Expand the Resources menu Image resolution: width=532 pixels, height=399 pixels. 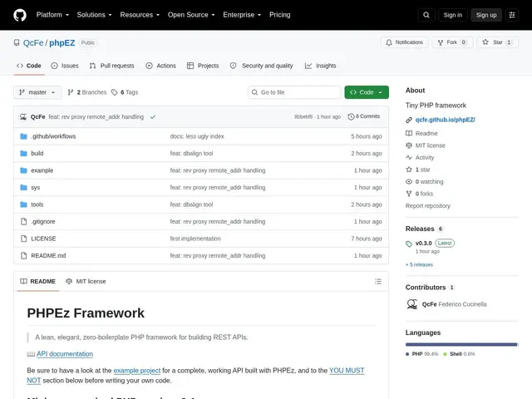[x=140, y=15]
